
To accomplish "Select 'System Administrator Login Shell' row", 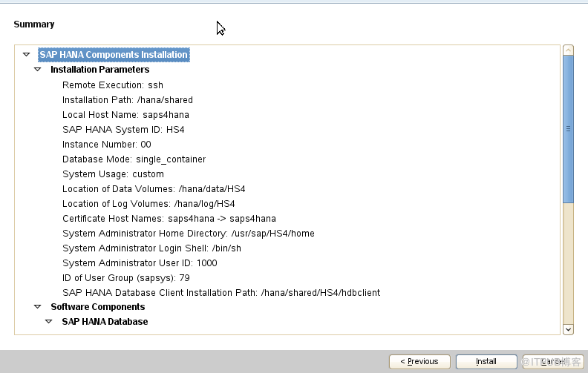I will point(151,248).
